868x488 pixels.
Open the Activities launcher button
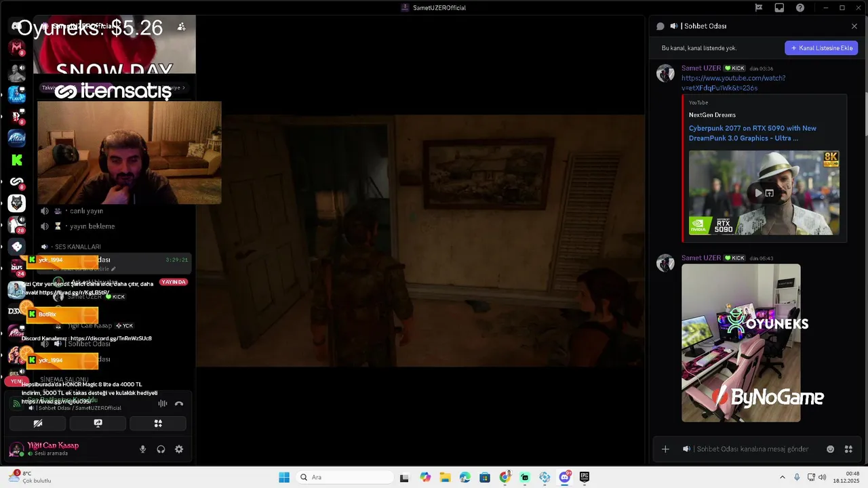pos(158,423)
